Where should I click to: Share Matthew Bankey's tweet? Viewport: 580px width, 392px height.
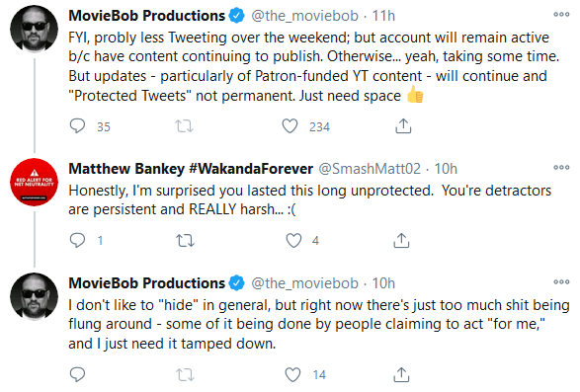401,240
